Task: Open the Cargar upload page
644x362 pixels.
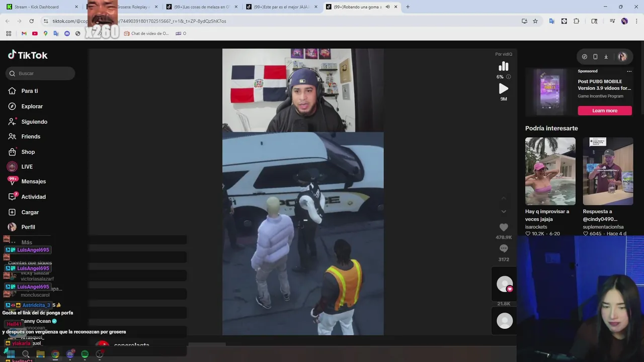Action: click(30, 212)
